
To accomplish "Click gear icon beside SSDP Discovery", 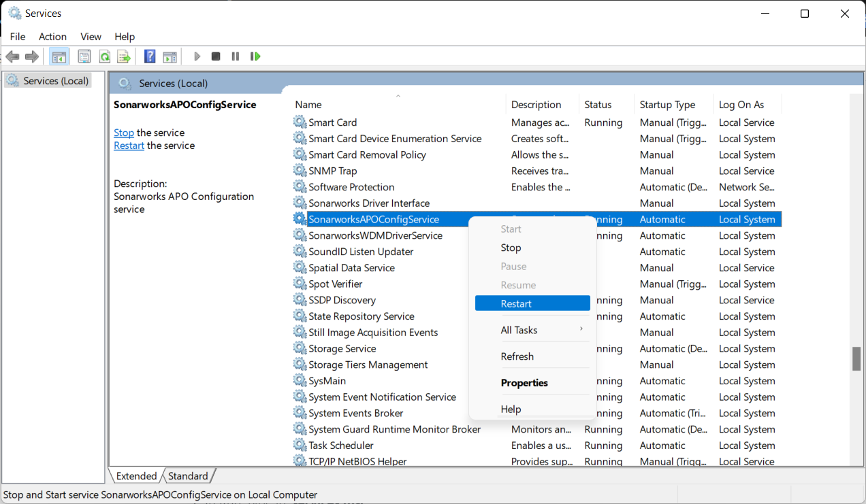I will 300,300.
